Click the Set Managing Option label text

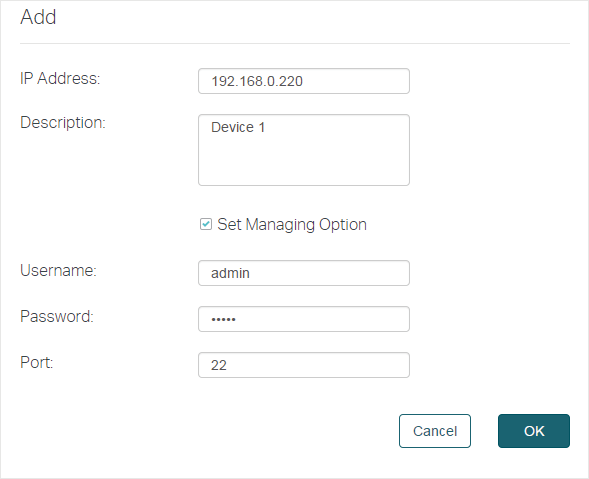coord(292,225)
